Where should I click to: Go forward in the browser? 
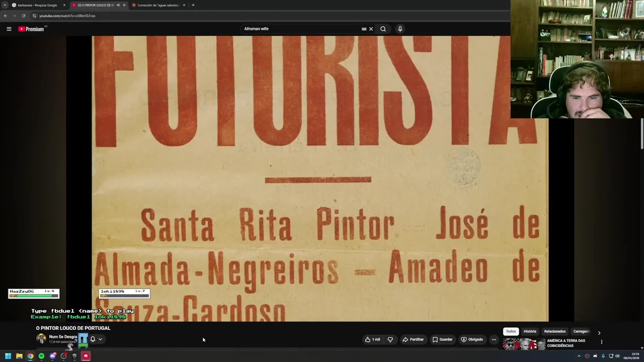(x=14, y=16)
